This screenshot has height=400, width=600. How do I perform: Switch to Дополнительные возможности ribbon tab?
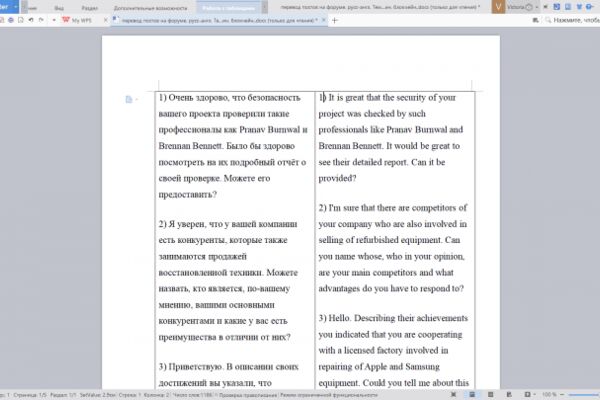(150, 8)
